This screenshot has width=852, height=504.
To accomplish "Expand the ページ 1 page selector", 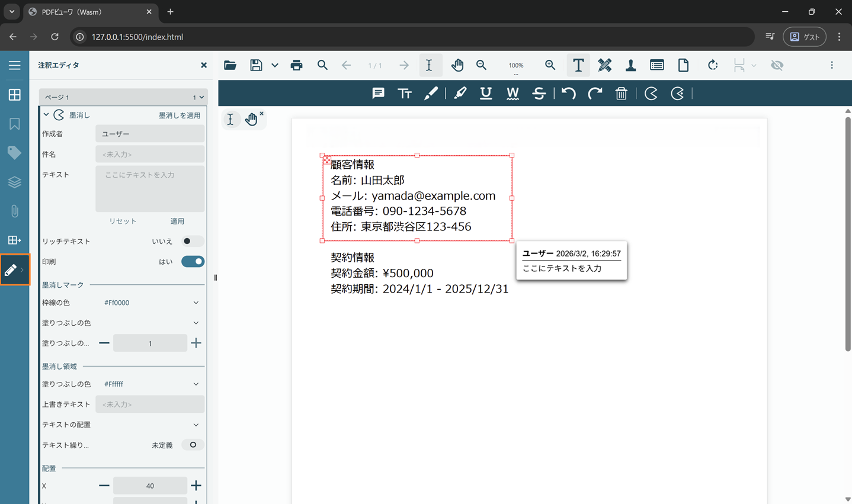I will pyautogui.click(x=123, y=97).
